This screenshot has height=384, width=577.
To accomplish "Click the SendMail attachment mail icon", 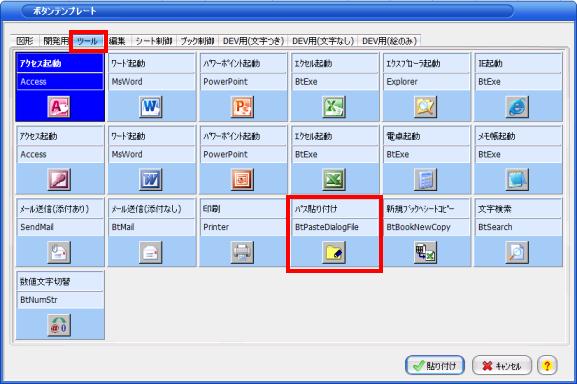I will coord(59,252).
